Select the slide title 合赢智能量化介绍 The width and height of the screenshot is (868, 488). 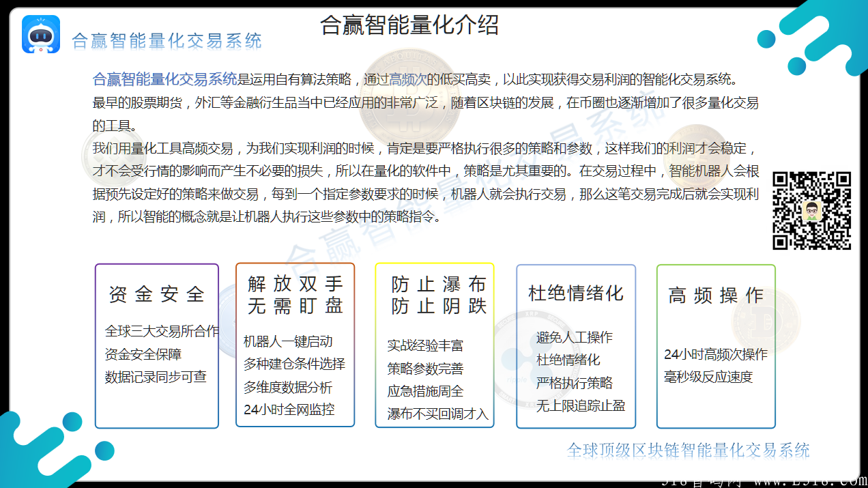pos(409,25)
